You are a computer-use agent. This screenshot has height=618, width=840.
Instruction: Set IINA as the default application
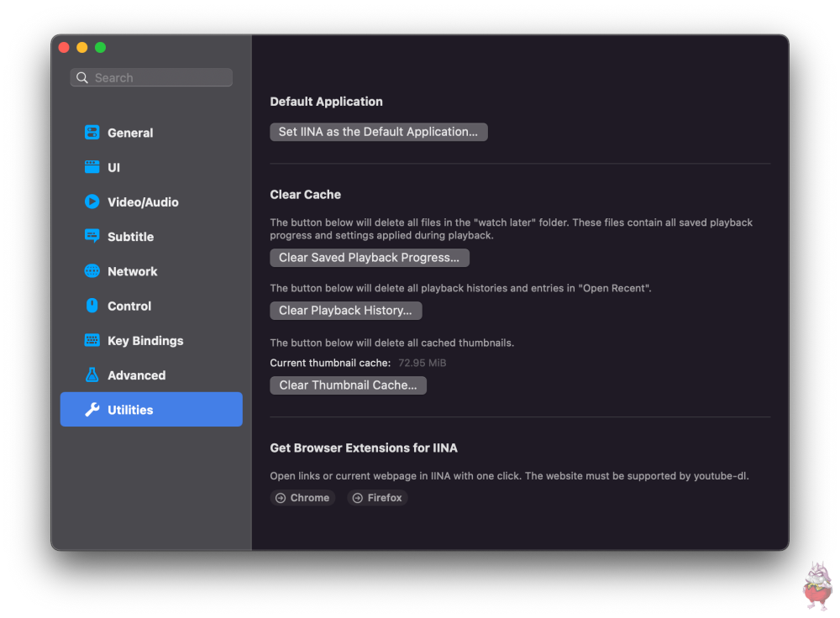click(x=379, y=132)
